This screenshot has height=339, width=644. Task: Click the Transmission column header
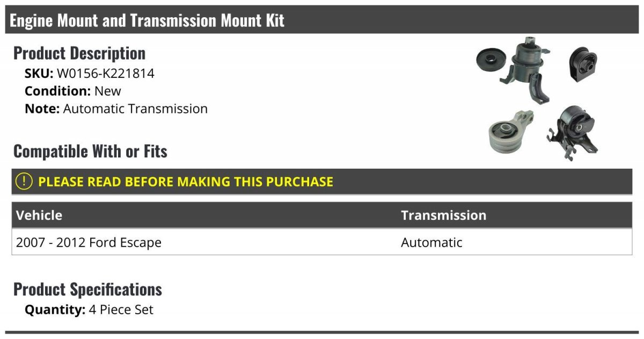point(443,215)
